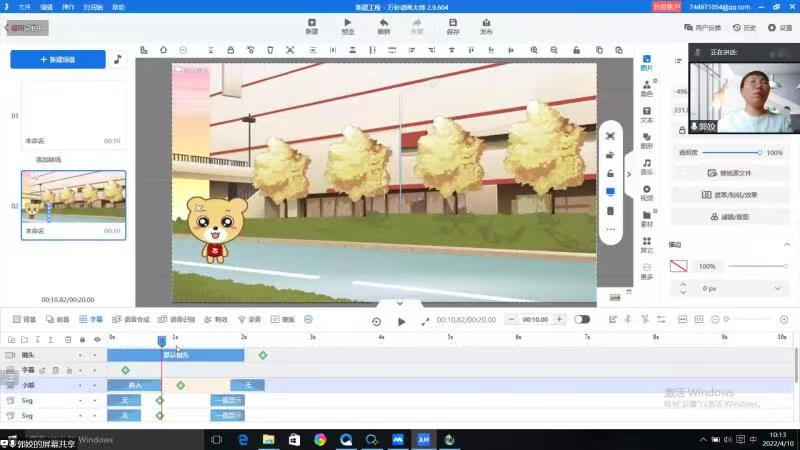Click the Preview play icon in top toolbar
This screenshot has width=800, height=450.
coord(348,25)
